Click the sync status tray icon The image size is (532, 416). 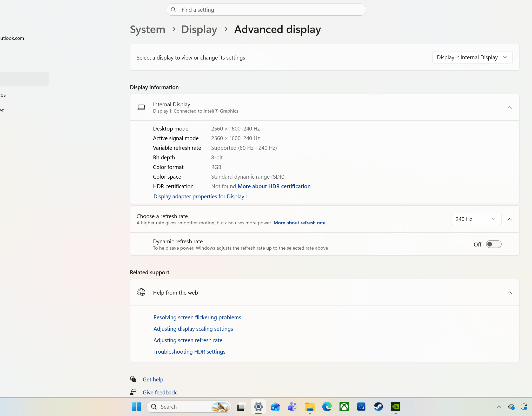[524, 407]
